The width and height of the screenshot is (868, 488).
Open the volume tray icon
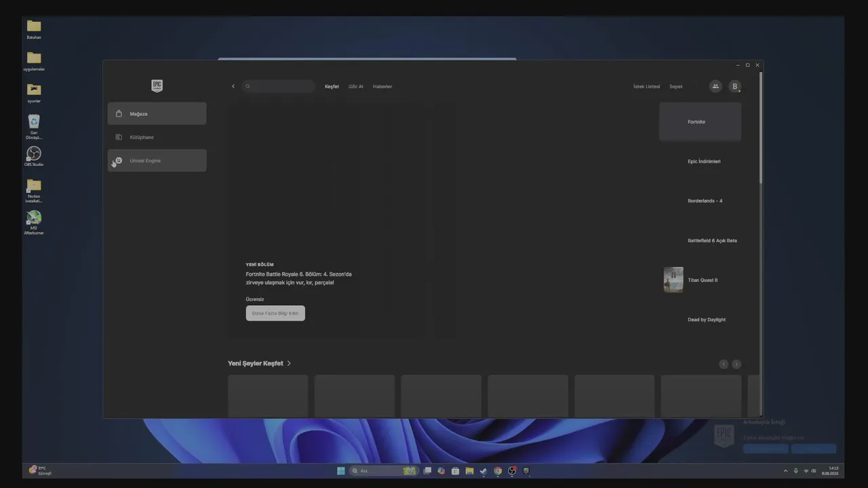tap(814, 470)
